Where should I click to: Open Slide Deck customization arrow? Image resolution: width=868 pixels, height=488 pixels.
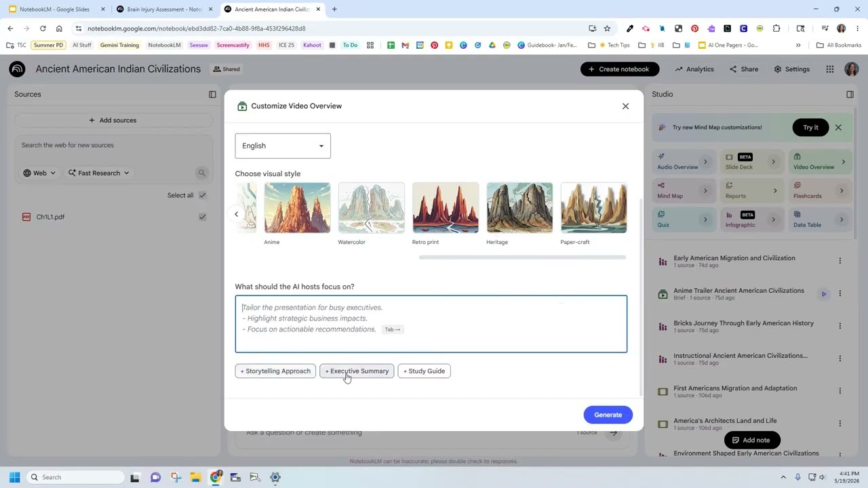[773, 162]
